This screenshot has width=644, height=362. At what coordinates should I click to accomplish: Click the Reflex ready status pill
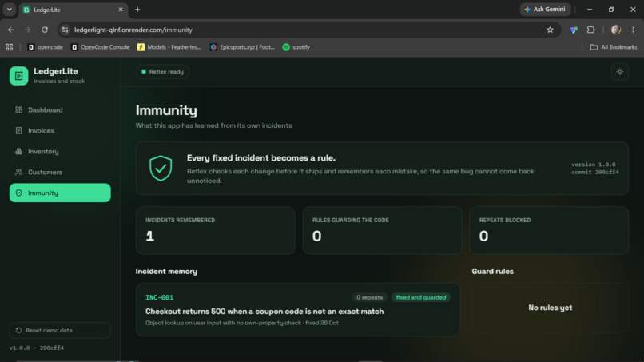coord(163,71)
